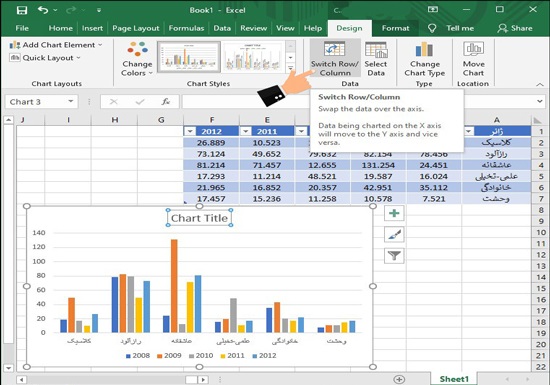Switch to the Format tab

click(395, 28)
